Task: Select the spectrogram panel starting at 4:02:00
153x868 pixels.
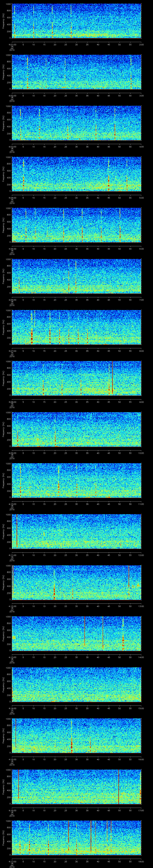Action: pos(76,72)
